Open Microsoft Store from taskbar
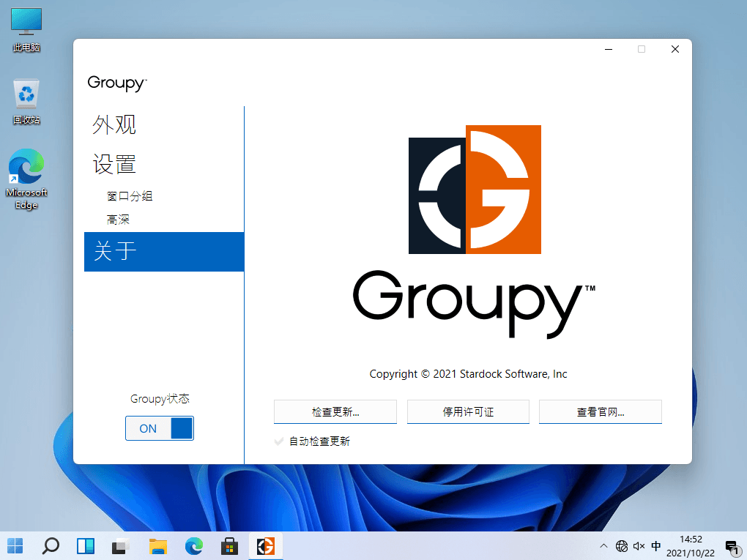Viewport: 747px width, 560px height. click(x=229, y=545)
